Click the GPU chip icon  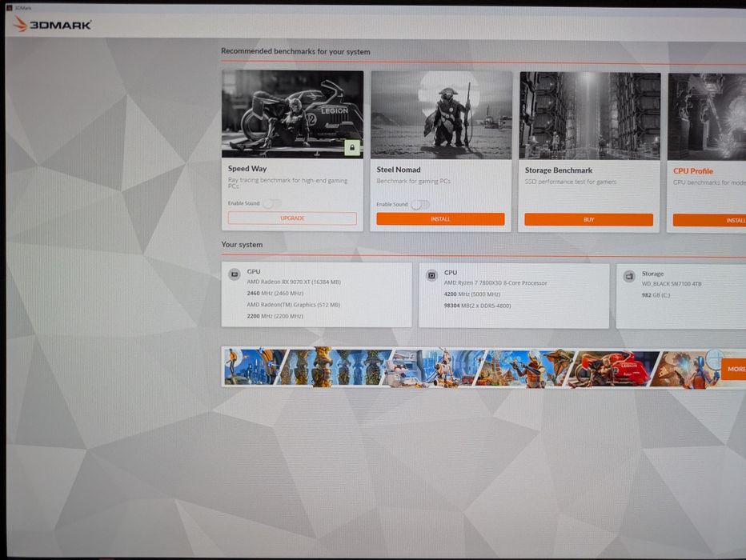click(234, 274)
